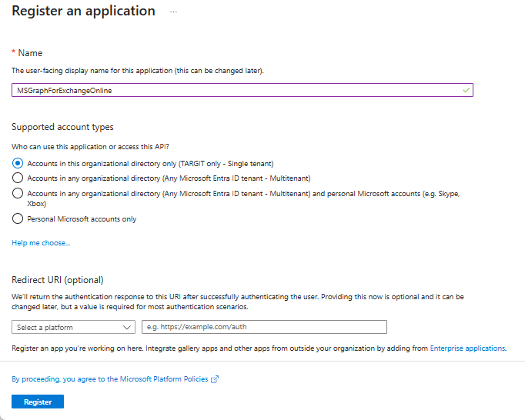Click the Register an application heading
This screenshot has height=420, width=525.
coord(83,11)
